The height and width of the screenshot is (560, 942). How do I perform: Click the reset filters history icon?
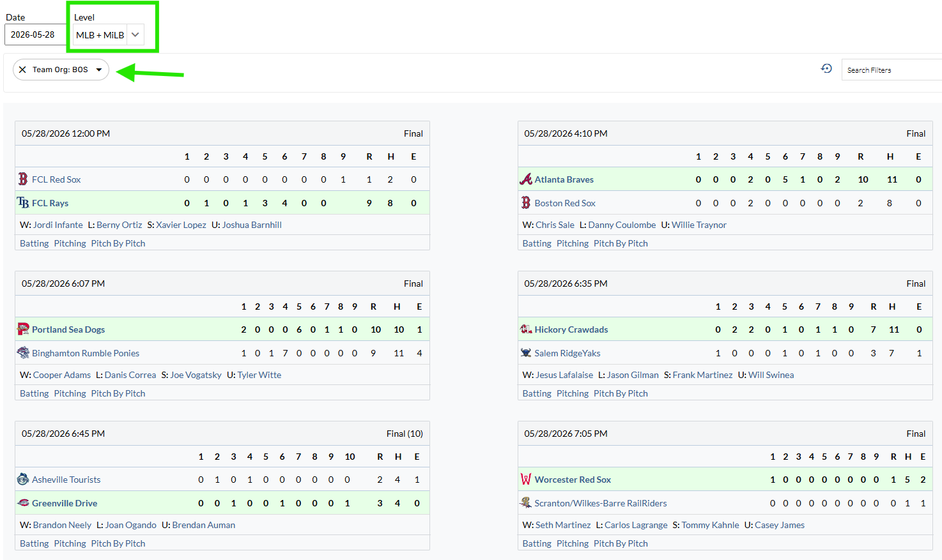pyautogui.click(x=826, y=69)
